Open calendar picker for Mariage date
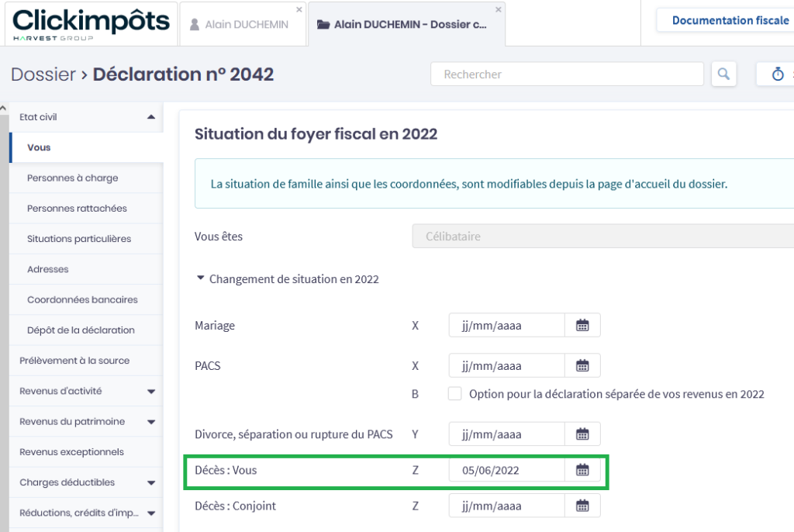Screen dimensions: 794x532 tap(582, 326)
